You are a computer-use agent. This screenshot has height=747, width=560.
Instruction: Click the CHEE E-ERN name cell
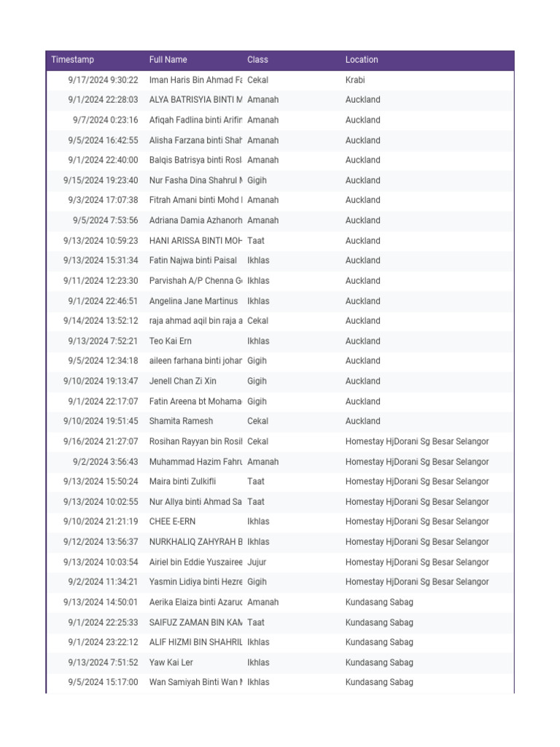[172, 522]
